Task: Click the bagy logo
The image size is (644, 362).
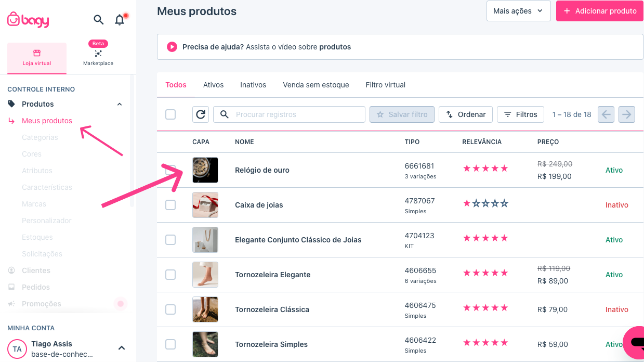Action: (28, 20)
